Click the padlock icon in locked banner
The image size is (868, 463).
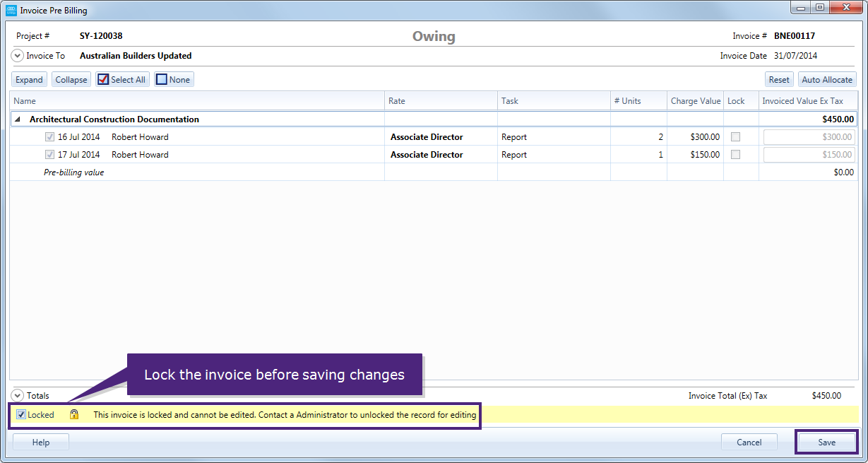74,415
